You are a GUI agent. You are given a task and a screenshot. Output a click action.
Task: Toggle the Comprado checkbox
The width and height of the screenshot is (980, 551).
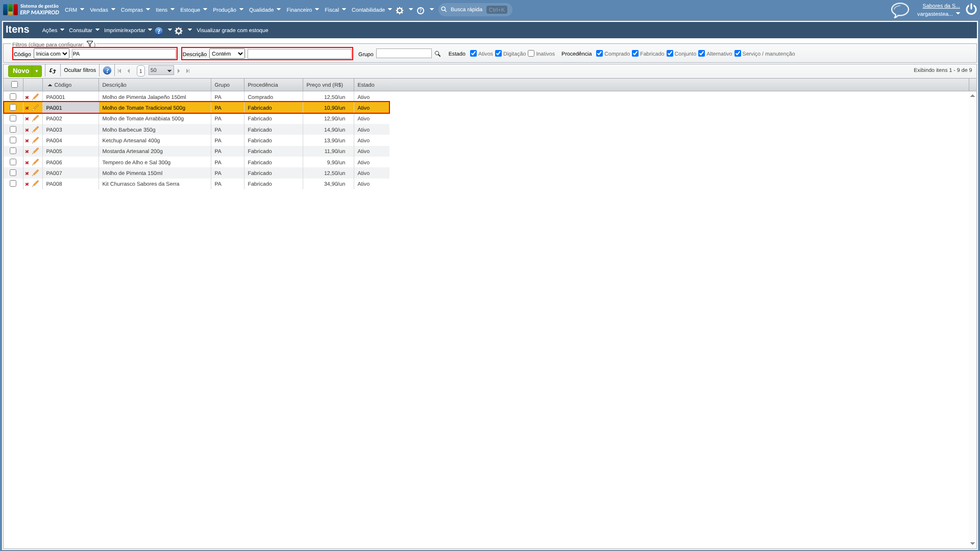click(599, 54)
